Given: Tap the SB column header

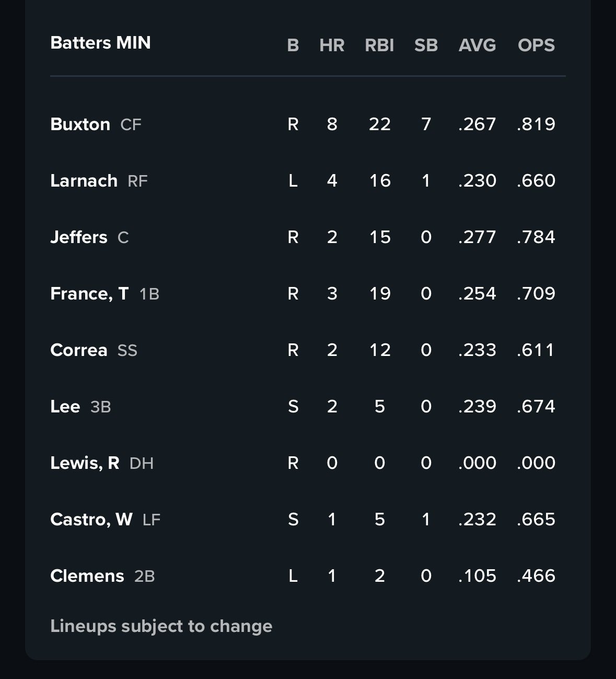Looking at the screenshot, I should [426, 45].
